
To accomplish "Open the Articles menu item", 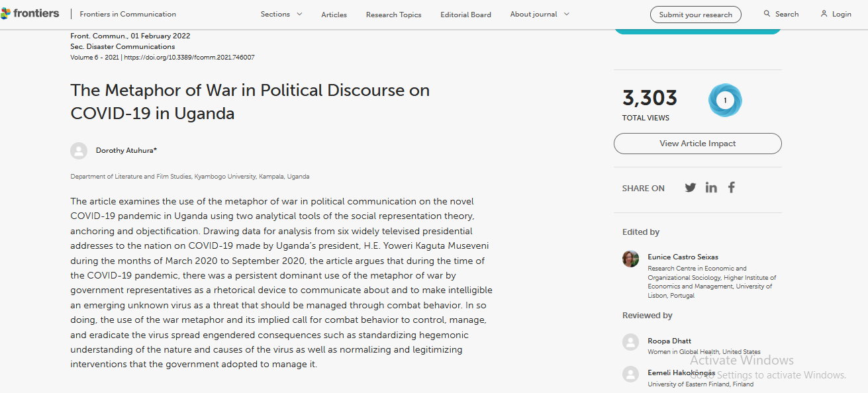I will click(x=334, y=15).
